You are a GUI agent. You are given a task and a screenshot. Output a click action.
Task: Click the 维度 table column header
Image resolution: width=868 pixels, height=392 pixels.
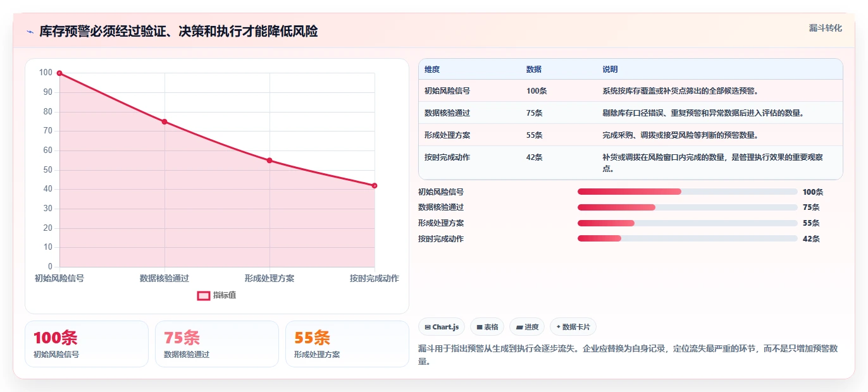point(432,70)
